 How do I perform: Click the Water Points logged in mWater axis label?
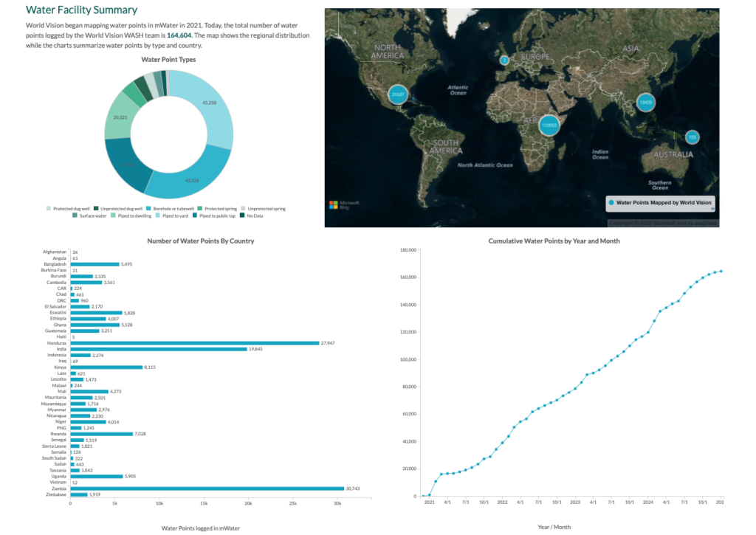pyautogui.click(x=201, y=528)
